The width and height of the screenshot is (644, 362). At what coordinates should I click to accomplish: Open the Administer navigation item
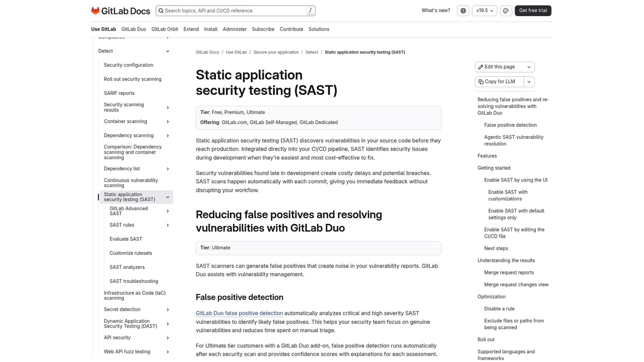235,29
